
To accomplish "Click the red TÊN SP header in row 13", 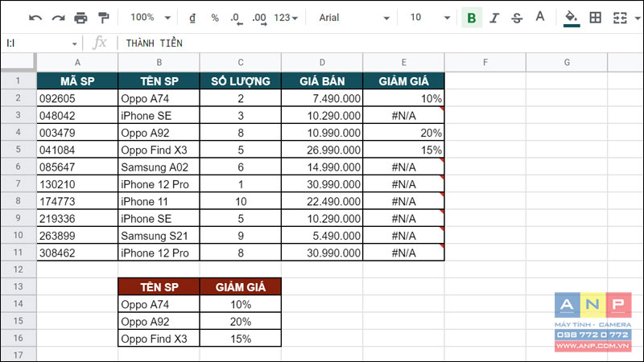I will click(159, 287).
